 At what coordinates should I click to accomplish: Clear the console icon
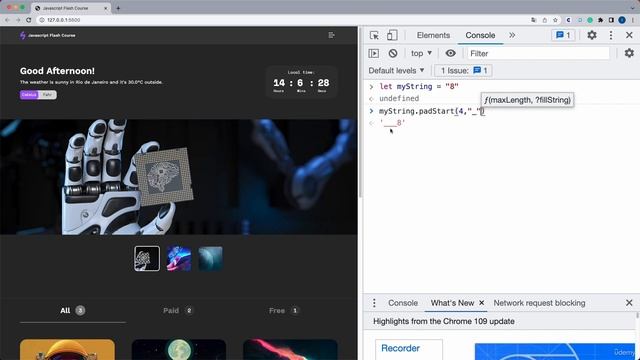click(x=393, y=53)
